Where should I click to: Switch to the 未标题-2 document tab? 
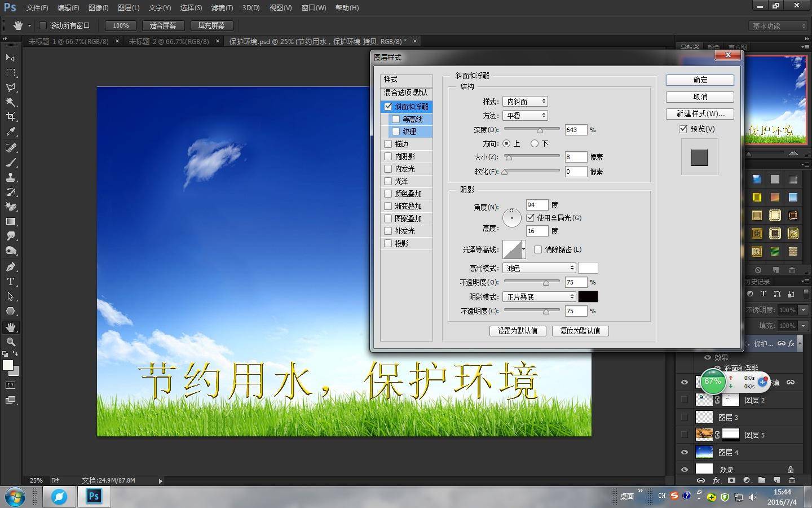coord(169,41)
